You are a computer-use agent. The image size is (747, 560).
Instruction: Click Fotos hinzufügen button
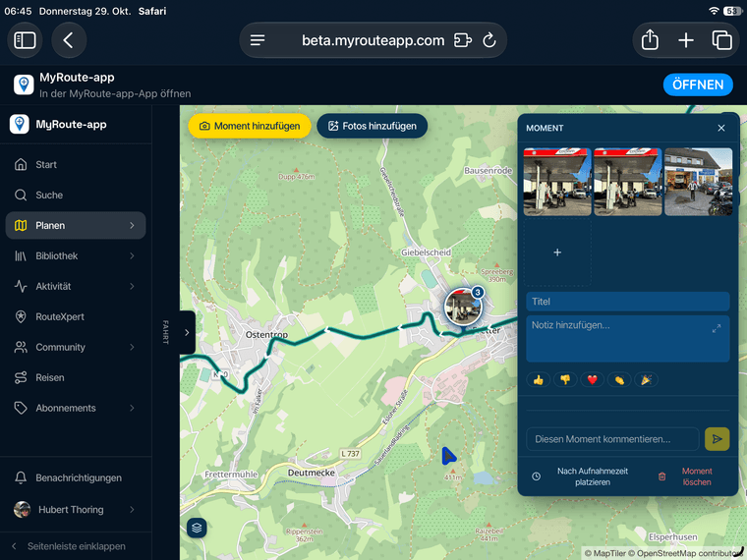click(x=373, y=126)
